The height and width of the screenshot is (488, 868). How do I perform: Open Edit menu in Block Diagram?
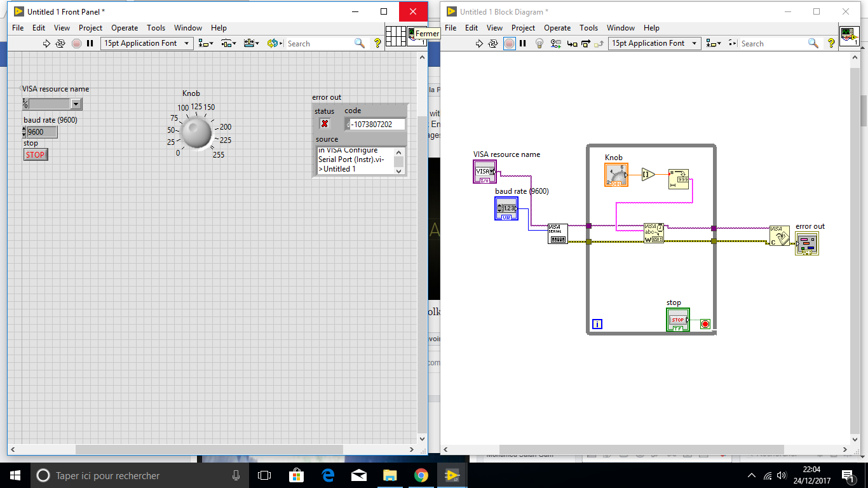pos(471,28)
